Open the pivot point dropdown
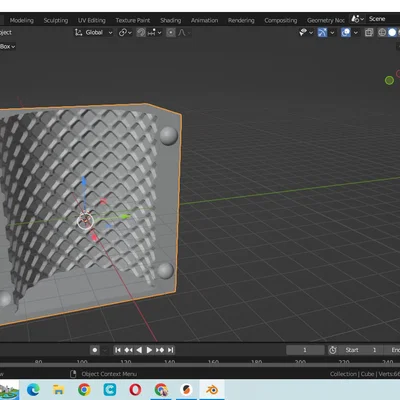Screen dimensions: 400x400 click(x=125, y=32)
